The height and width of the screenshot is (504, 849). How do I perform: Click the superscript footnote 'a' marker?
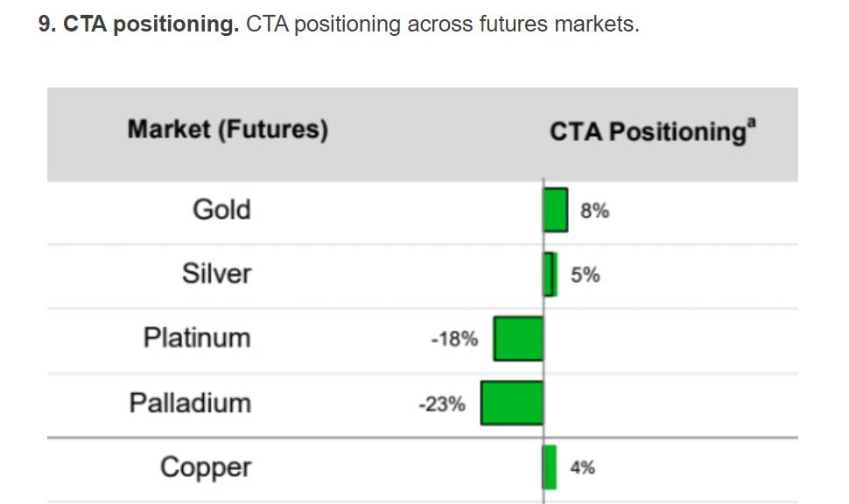751,124
